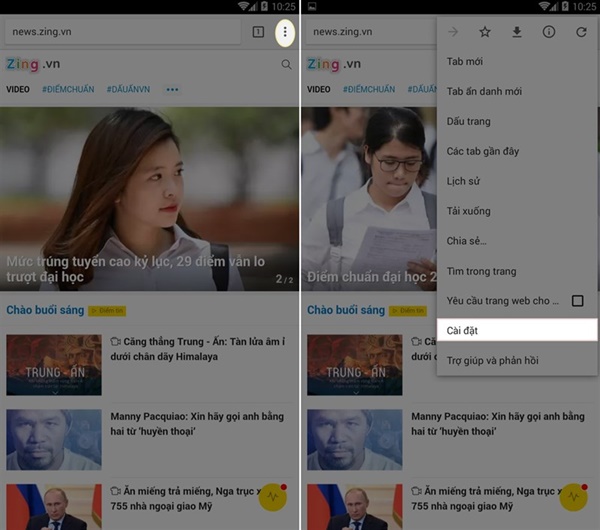Open the Manny Pacquiao article headline on left
600x530 pixels.
point(197,424)
